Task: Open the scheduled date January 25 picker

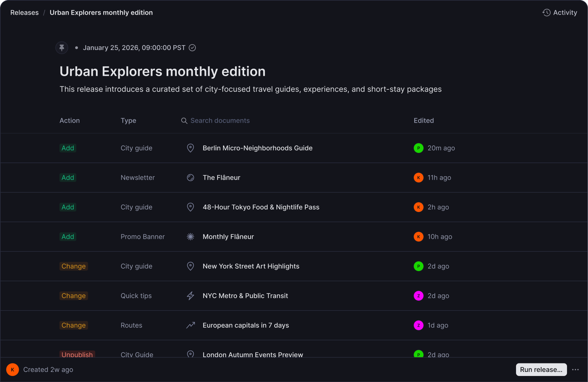Action: coord(134,48)
